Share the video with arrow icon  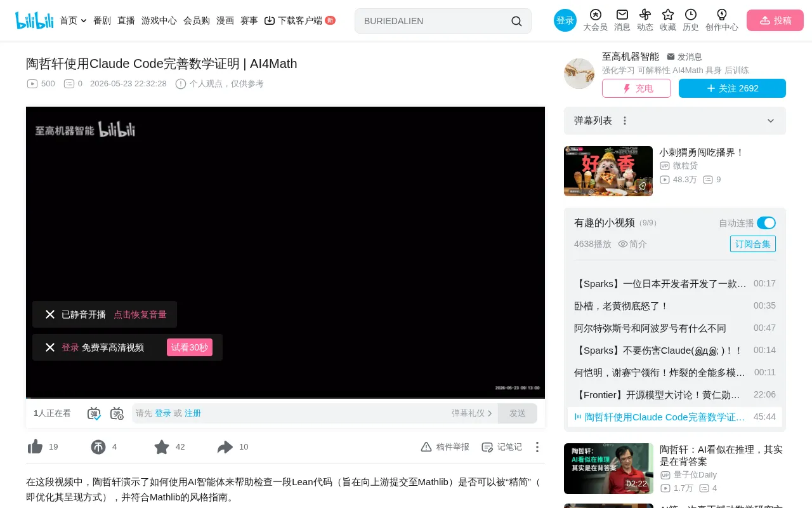225,447
